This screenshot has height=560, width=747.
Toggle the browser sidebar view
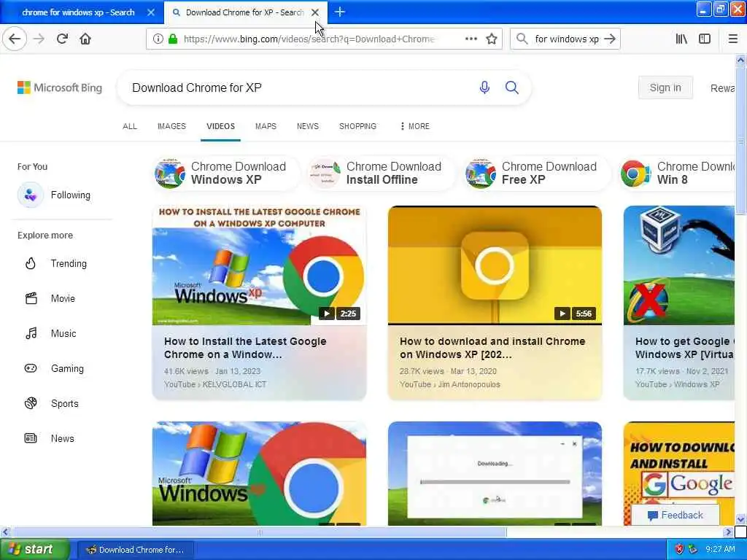click(705, 39)
